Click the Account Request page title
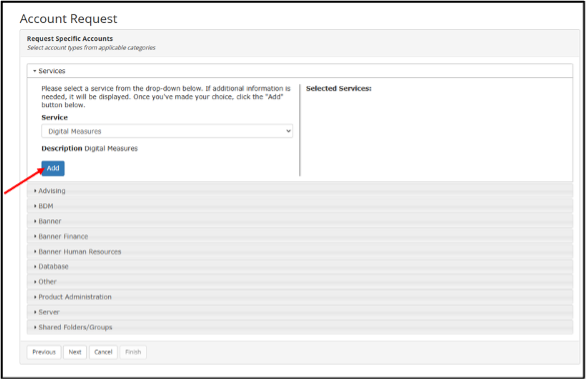The height and width of the screenshot is (380, 586). (x=68, y=19)
